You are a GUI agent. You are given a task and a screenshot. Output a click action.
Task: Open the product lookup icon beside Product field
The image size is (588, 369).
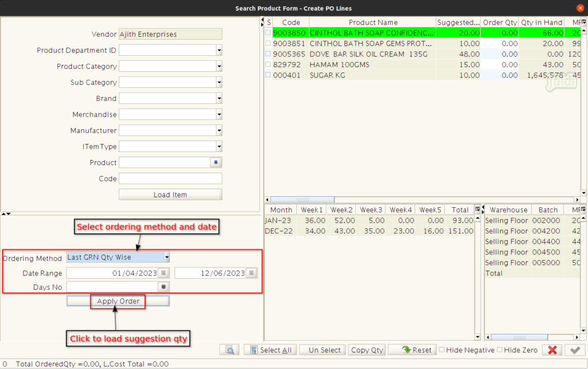pyautogui.click(x=216, y=162)
